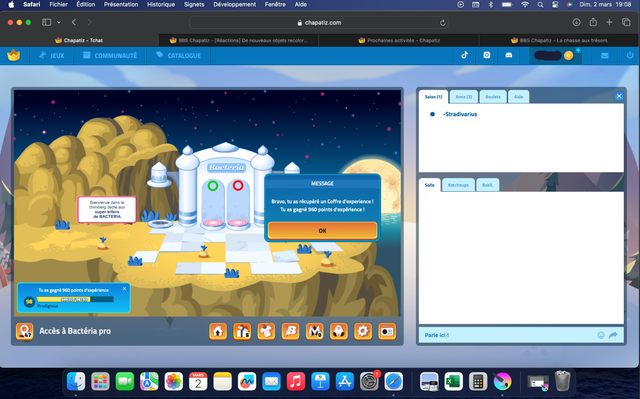Open Chapatiz TikTok page icon
This screenshot has height=399, width=640.
tap(464, 55)
